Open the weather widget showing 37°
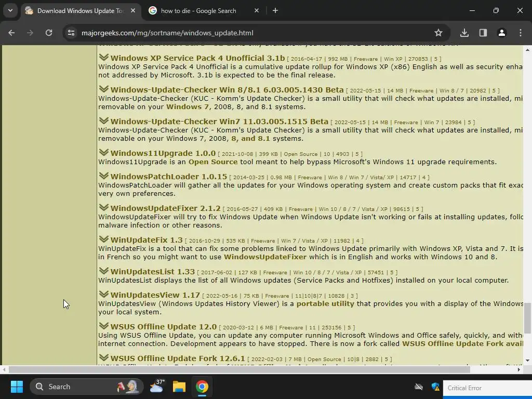Screen dimensions: 532x399 (x=157, y=387)
